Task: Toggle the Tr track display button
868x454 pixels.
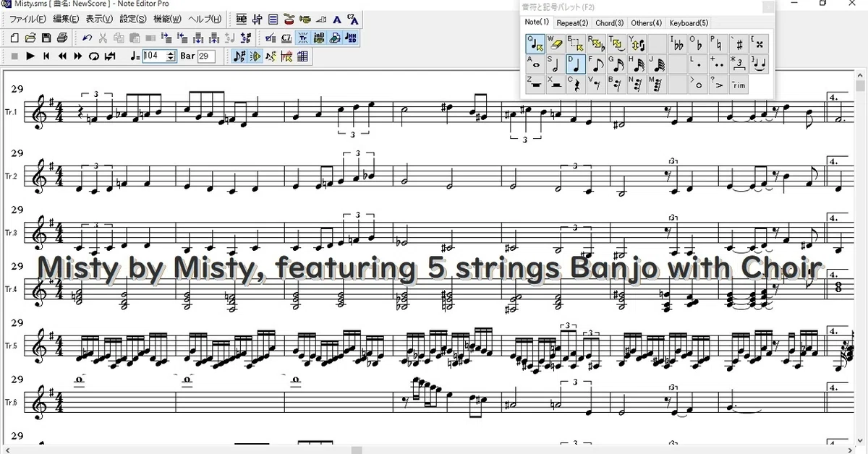Action: click(x=302, y=38)
